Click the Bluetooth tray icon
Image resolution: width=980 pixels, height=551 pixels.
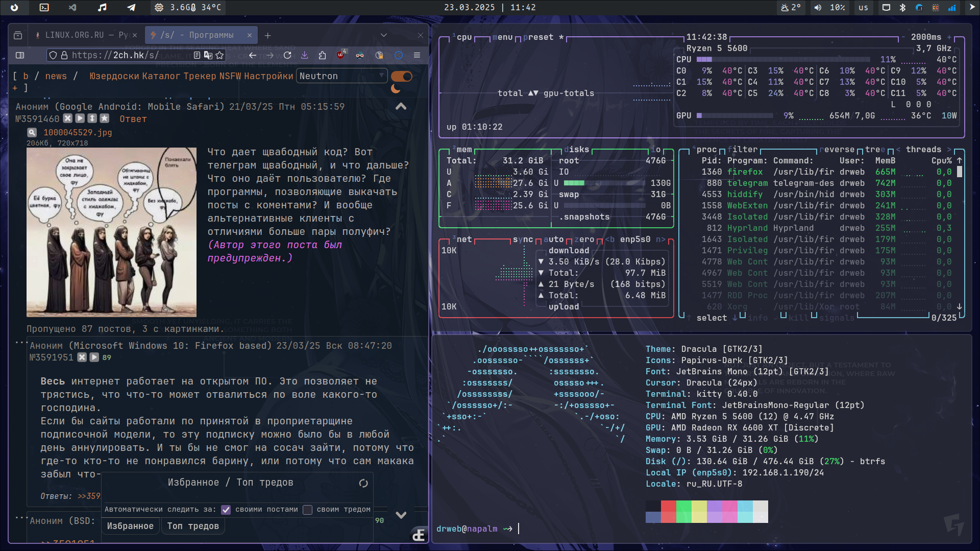click(902, 8)
